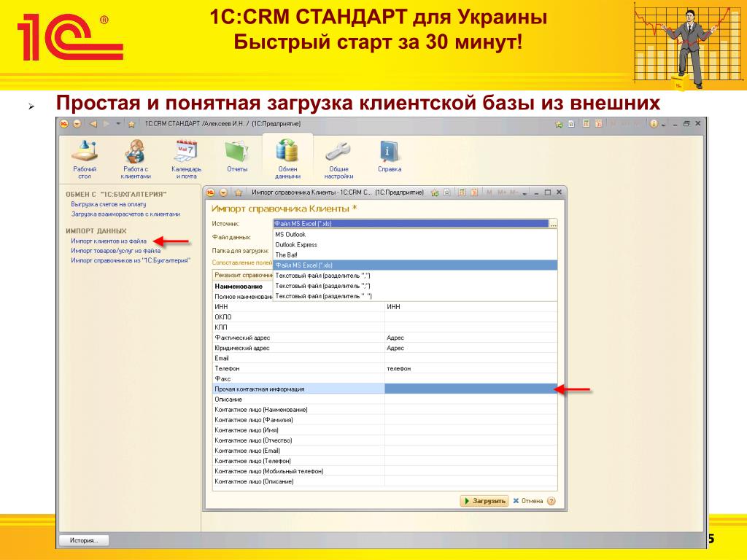The width and height of the screenshot is (747, 560).
Task: Pick Текстовый файл with blank (tab) separator option
Action: pyautogui.click(x=415, y=296)
